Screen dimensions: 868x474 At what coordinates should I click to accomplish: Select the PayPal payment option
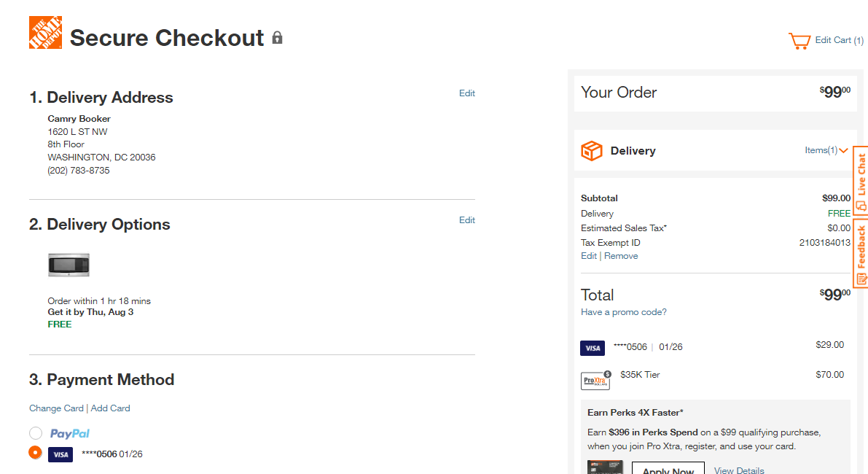pos(36,433)
